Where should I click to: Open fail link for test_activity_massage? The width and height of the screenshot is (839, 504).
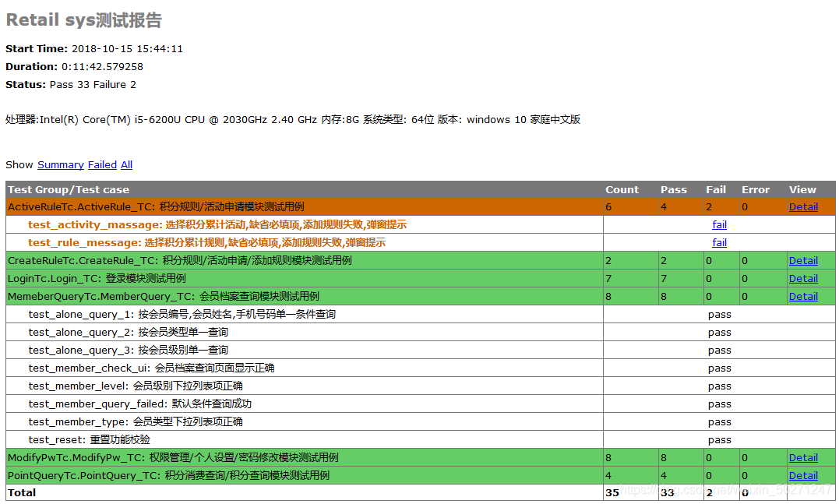(x=719, y=224)
